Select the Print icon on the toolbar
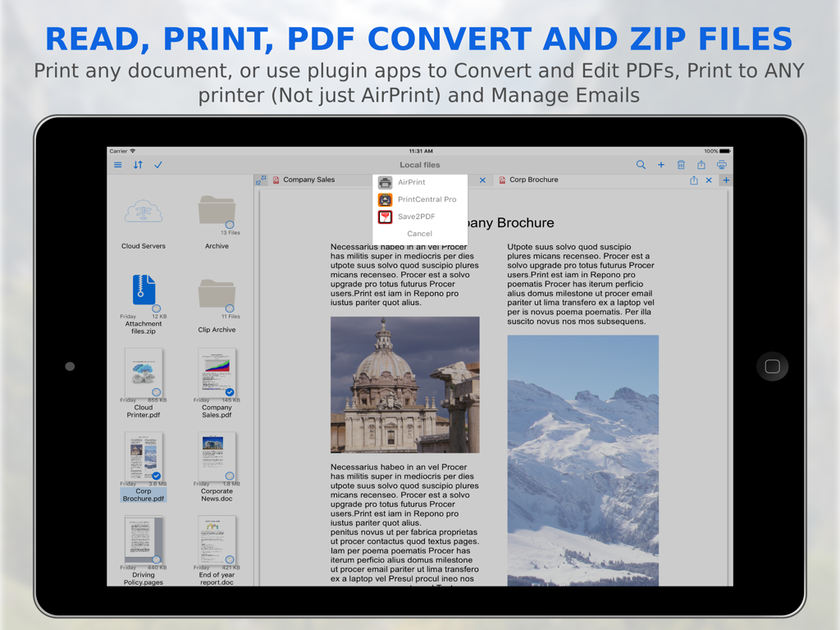840x630 pixels. coord(722,165)
